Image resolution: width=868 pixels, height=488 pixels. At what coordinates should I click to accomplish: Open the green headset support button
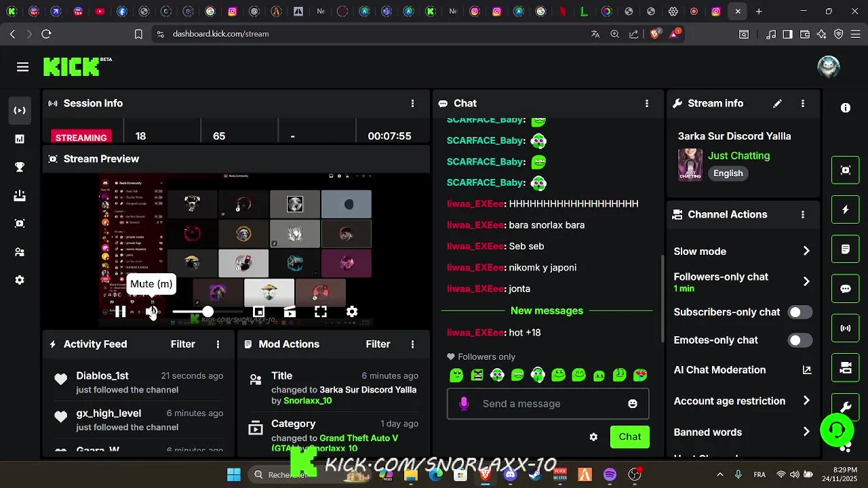837,430
